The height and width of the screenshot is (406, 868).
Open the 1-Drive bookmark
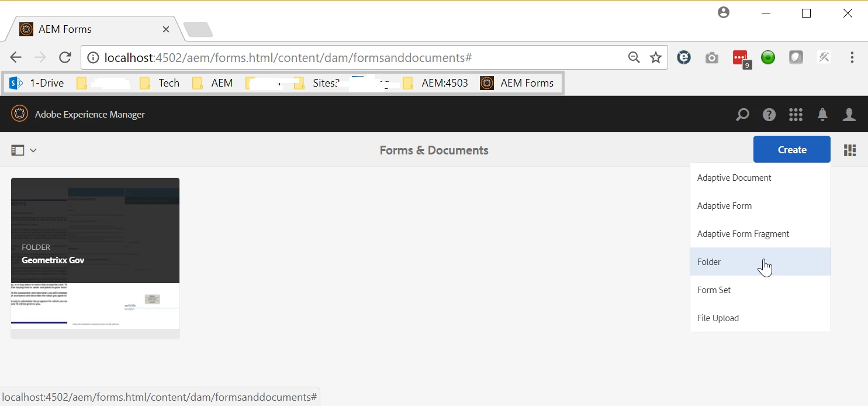tap(37, 83)
